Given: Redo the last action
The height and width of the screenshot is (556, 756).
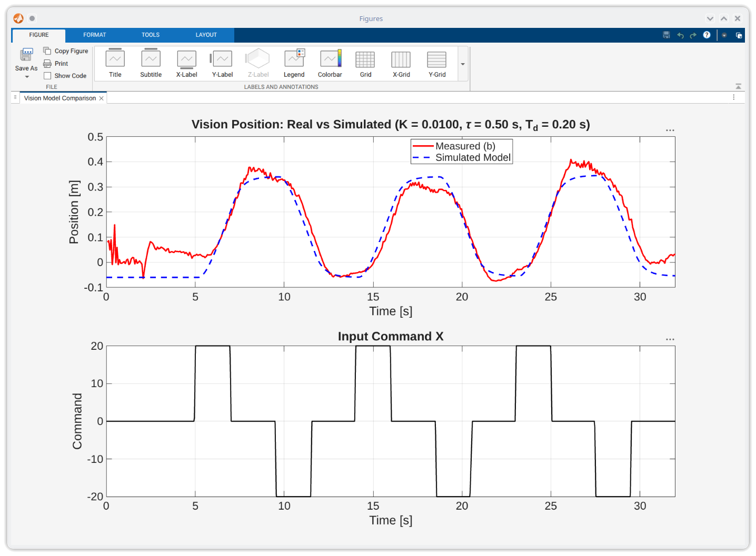Looking at the screenshot, I should (x=693, y=35).
